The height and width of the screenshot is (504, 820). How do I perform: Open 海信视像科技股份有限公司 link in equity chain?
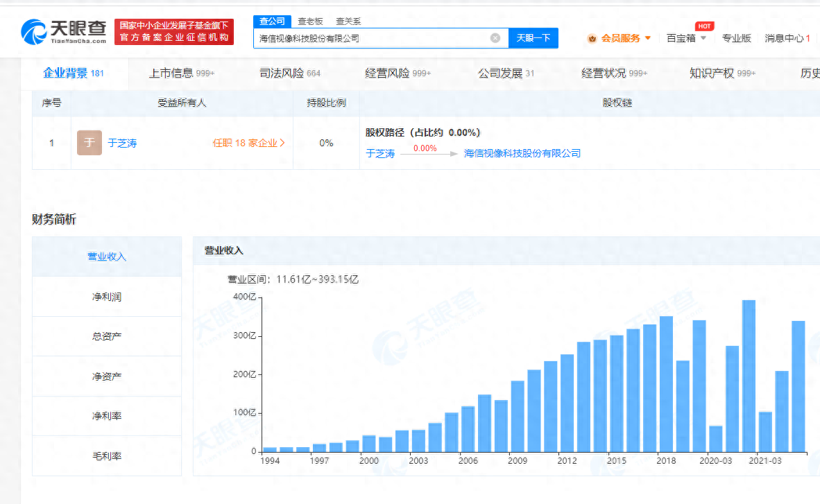click(x=522, y=153)
